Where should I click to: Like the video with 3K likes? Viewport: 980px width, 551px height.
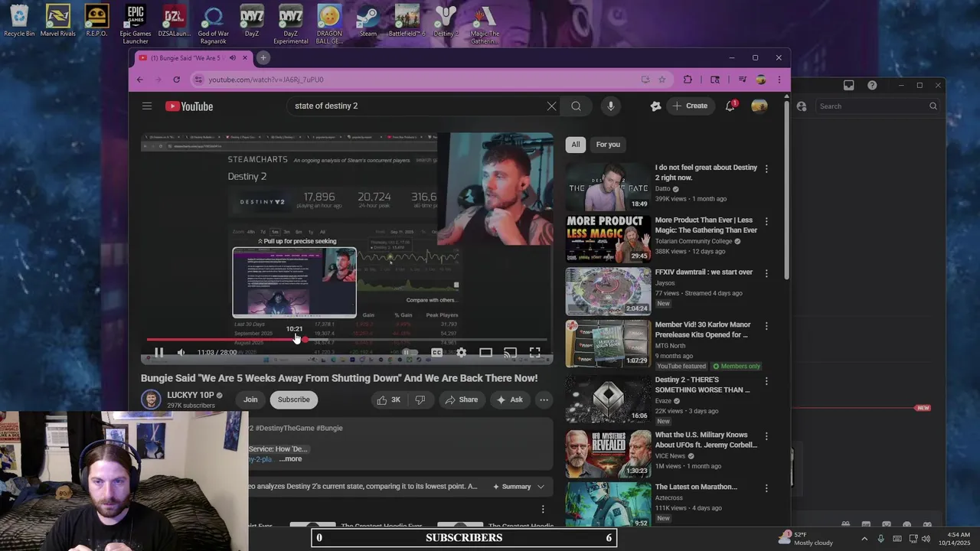(x=389, y=399)
